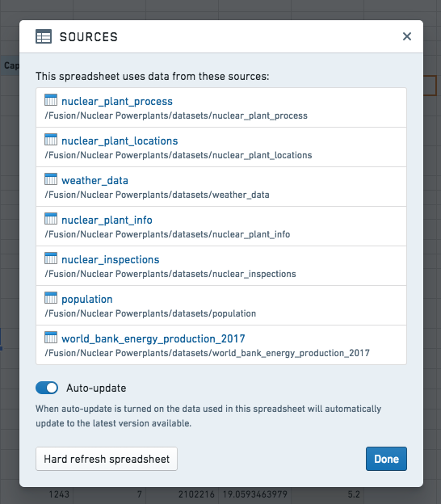The image size is (441, 504).
Task: Click Hard refresh spreadsheet button
Action: pos(107,459)
